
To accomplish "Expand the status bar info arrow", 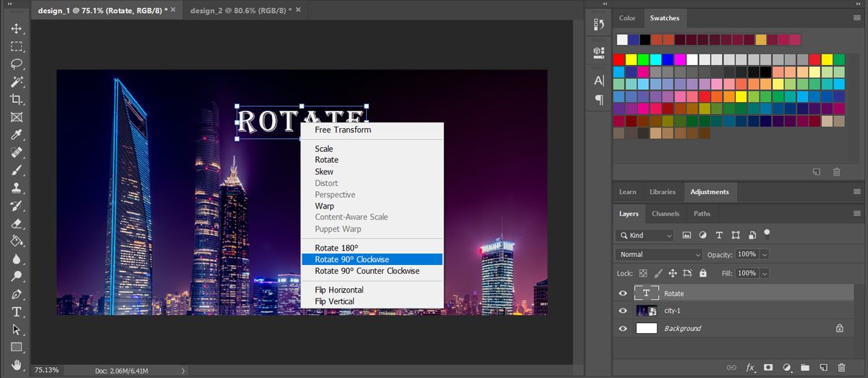I will point(183,371).
